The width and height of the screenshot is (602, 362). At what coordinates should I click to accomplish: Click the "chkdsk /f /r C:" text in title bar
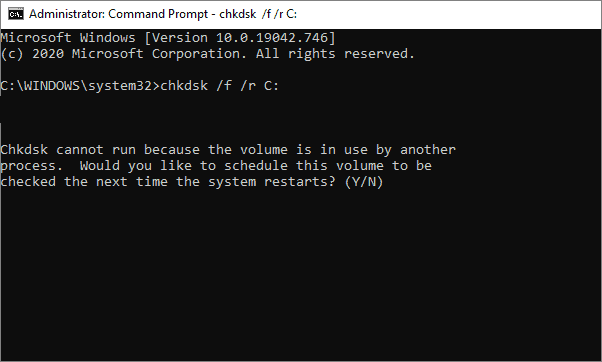point(258,14)
